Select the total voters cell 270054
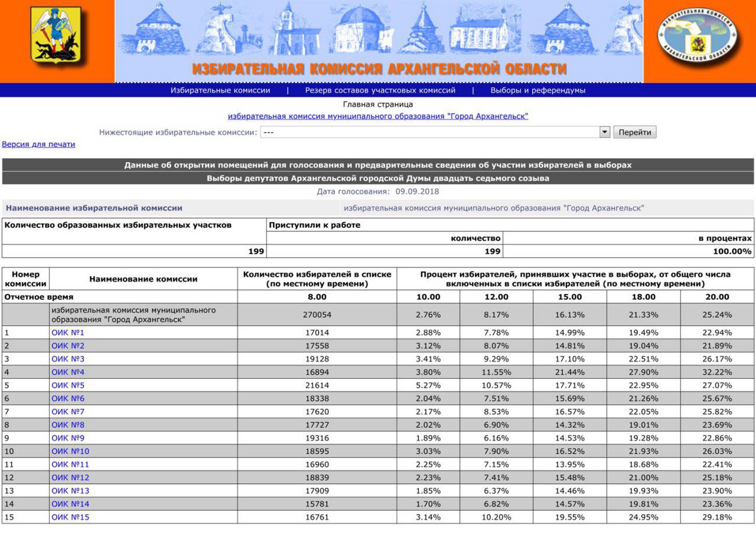Image resolution: width=756 pixels, height=533 pixels. 317,315
